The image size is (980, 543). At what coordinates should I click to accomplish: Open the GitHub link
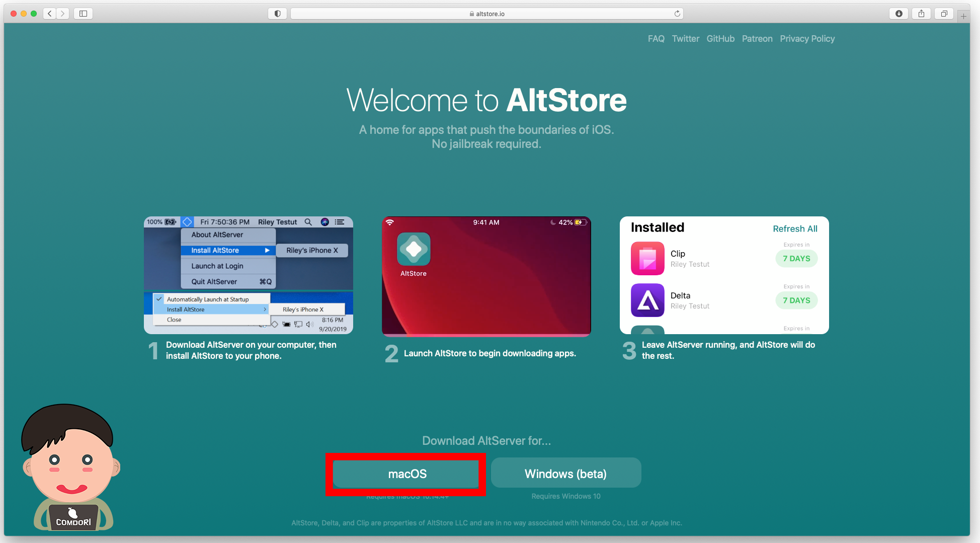pyautogui.click(x=720, y=39)
